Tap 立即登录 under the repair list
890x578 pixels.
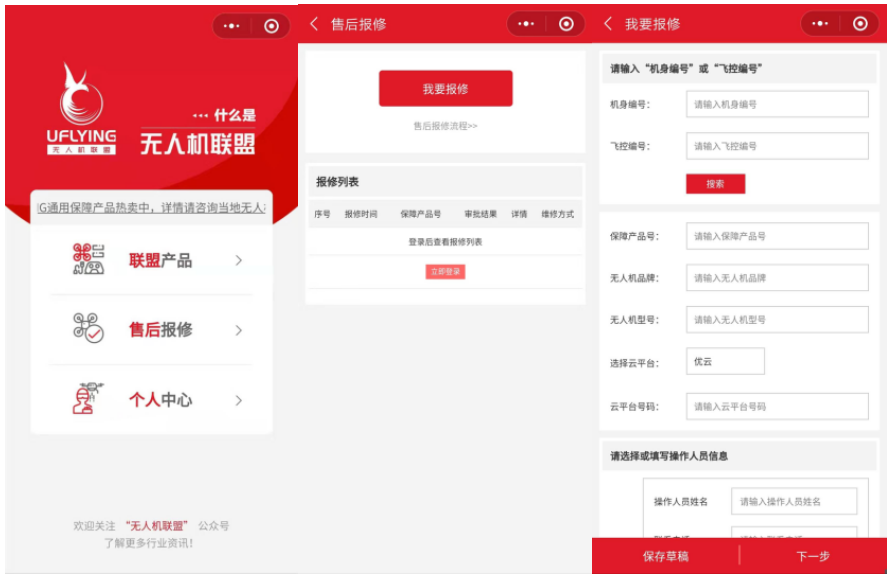(443, 272)
